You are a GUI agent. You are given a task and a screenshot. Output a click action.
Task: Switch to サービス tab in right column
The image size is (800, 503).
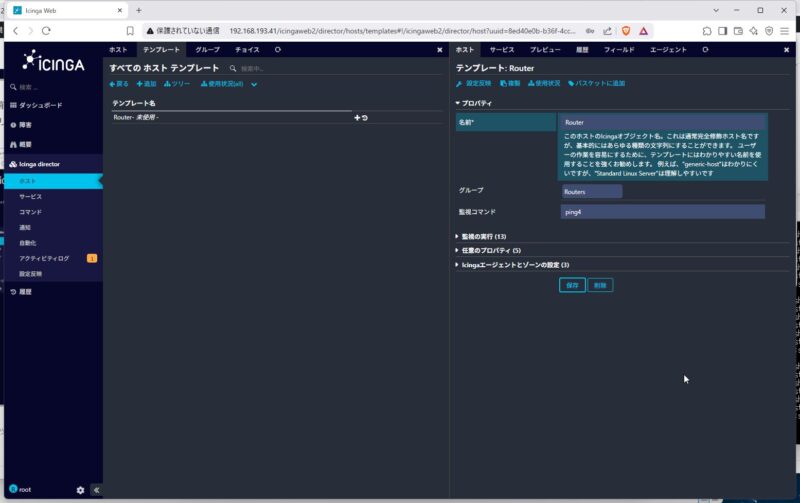tap(502, 49)
